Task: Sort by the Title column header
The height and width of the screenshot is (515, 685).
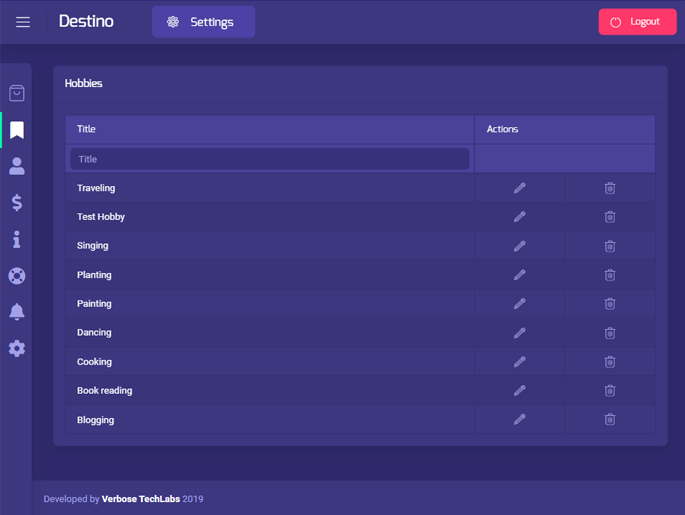Action: (87, 129)
